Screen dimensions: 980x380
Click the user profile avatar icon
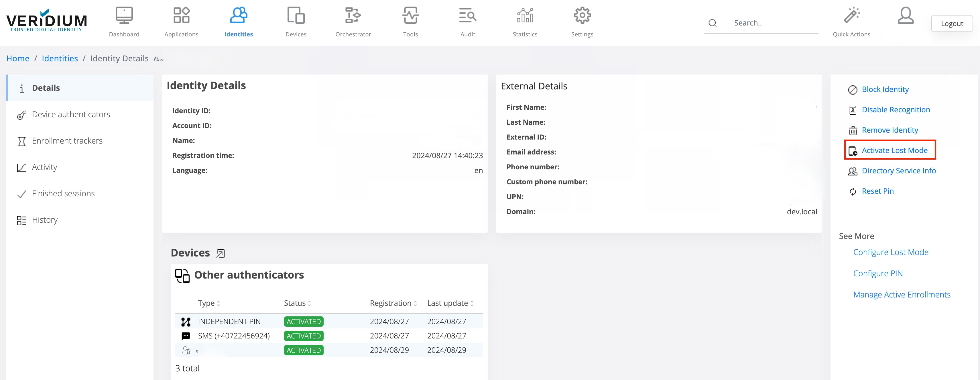pos(906,15)
